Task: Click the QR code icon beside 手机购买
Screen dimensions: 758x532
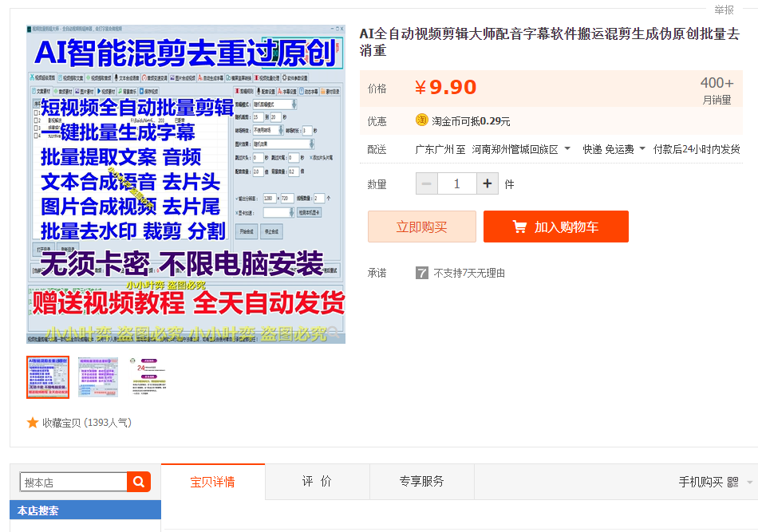Action: click(x=732, y=482)
